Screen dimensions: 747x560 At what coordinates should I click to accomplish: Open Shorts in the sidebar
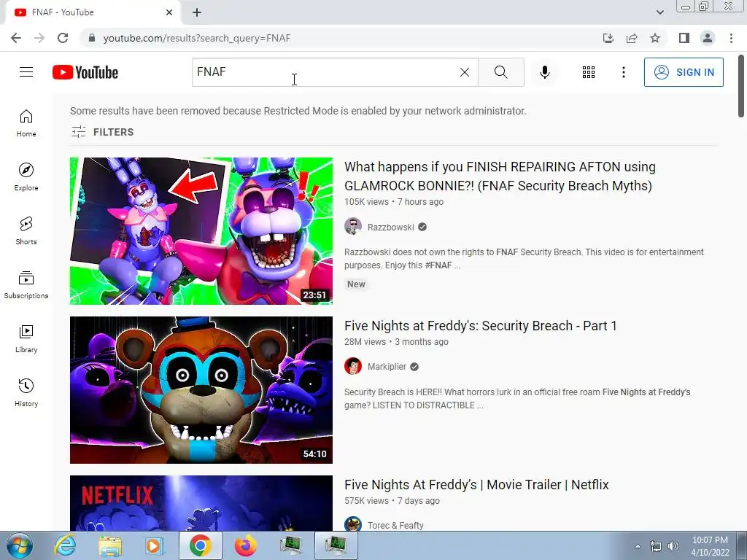(x=26, y=231)
